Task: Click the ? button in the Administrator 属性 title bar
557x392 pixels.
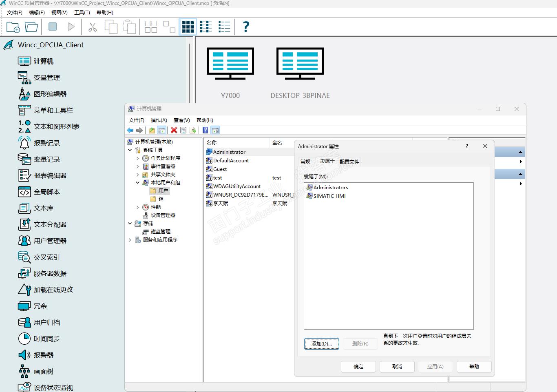Action: (x=467, y=146)
